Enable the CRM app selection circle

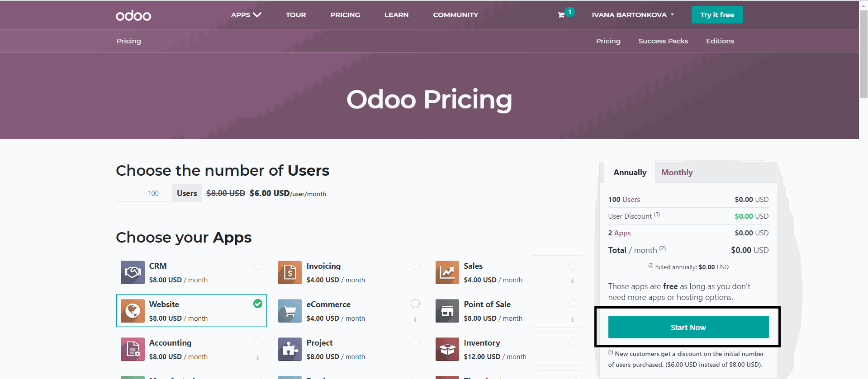[257, 265]
